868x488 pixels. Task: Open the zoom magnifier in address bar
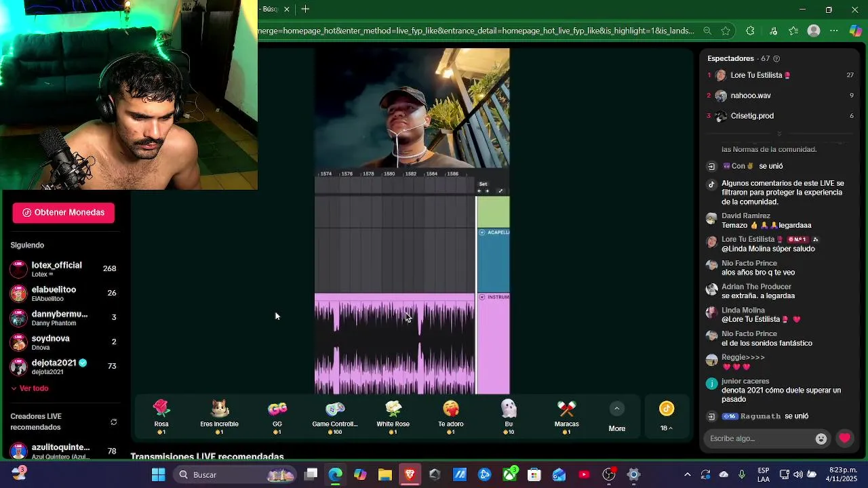coord(707,30)
